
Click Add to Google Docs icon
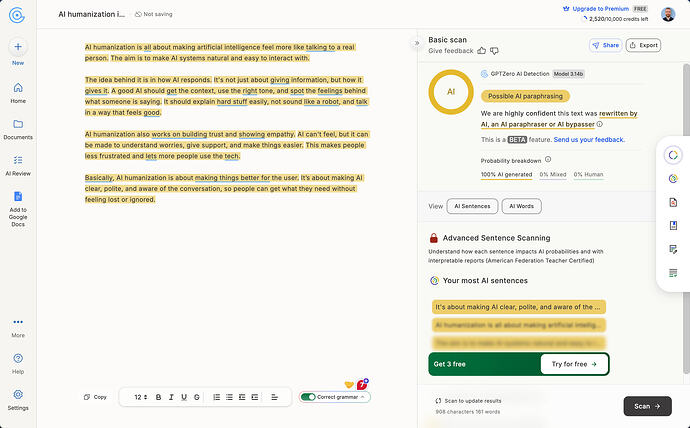(x=18, y=196)
